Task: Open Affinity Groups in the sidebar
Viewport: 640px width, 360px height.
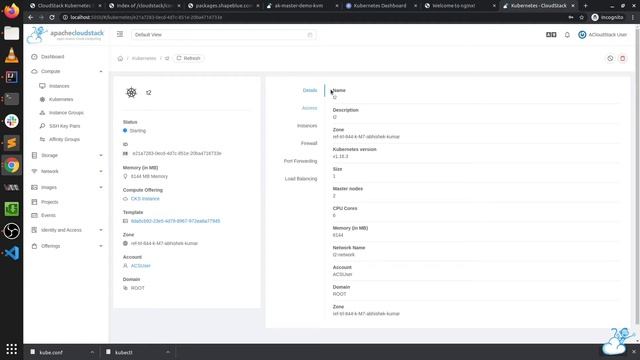Action: pyautogui.click(x=64, y=139)
